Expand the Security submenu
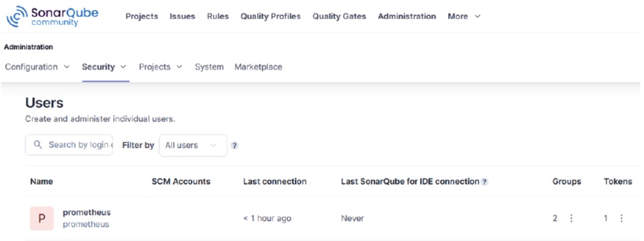The width and height of the screenshot is (644, 241). [104, 67]
